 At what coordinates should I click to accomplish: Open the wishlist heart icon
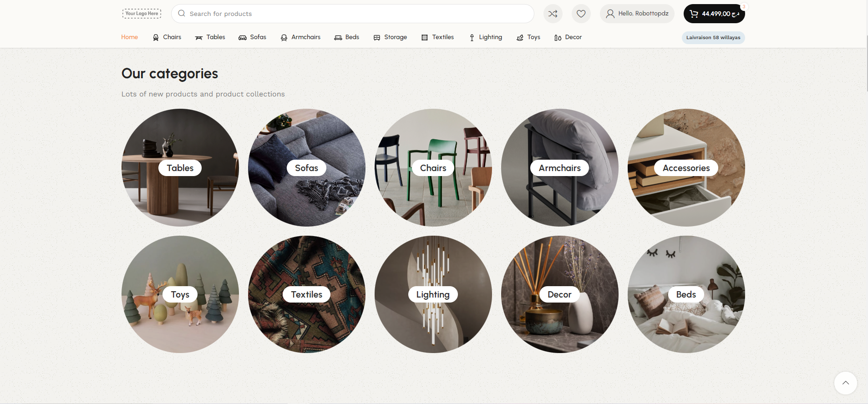coord(581,14)
